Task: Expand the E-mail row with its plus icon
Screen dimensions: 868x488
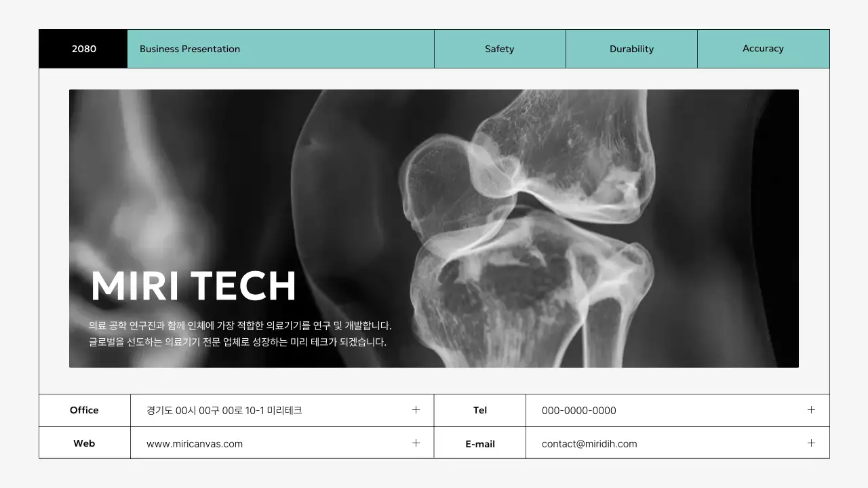Action: 811,443
